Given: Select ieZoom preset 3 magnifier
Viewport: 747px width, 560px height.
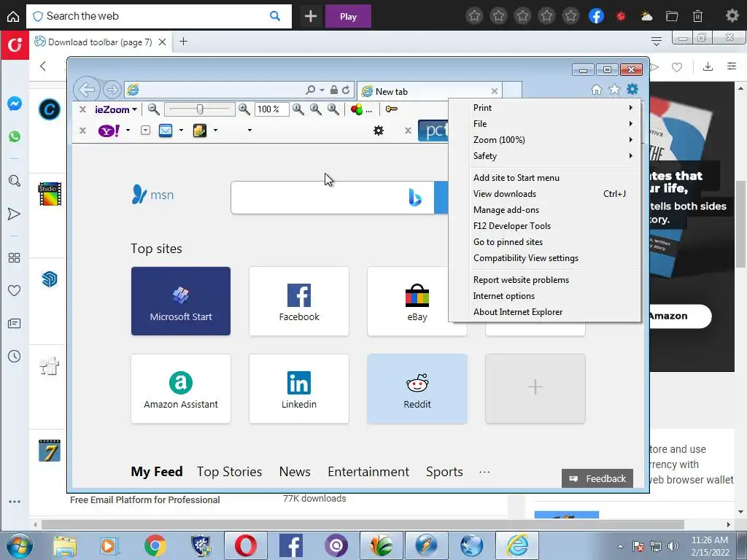Looking at the screenshot, I should [x=333, y=109].
